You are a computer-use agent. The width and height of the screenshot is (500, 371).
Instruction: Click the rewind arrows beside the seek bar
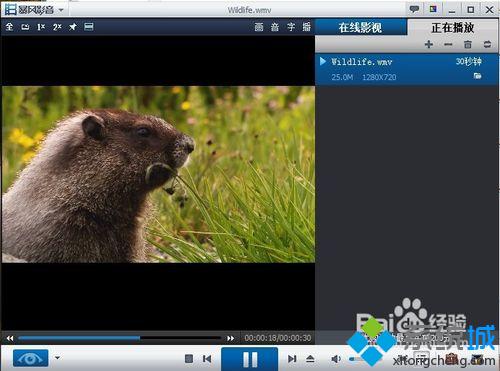pyautogui.click(x=10, y=338)
